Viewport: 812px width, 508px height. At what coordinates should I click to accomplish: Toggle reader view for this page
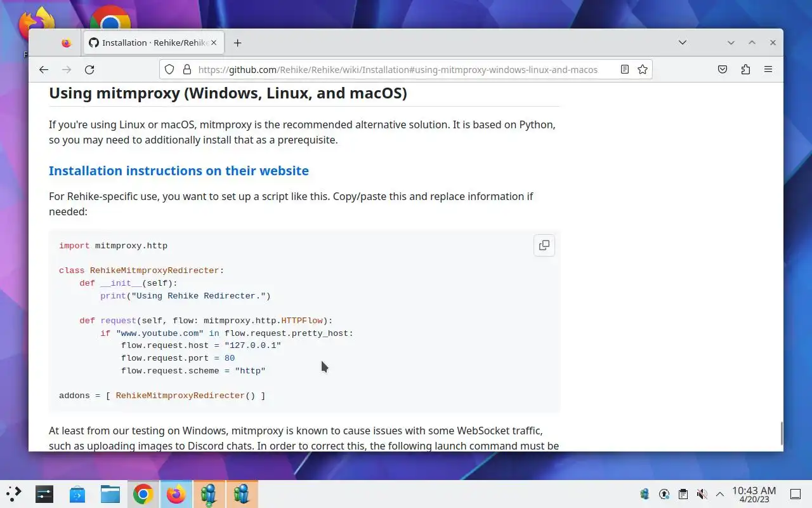[625, 70]
